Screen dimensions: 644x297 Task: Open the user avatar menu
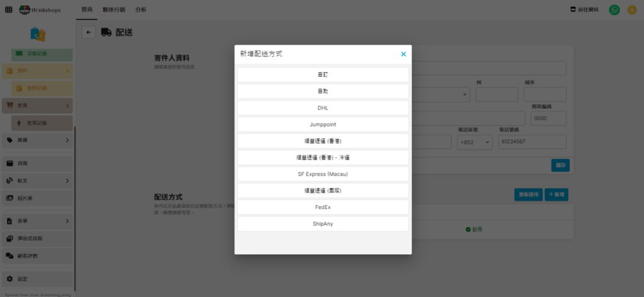632,10
